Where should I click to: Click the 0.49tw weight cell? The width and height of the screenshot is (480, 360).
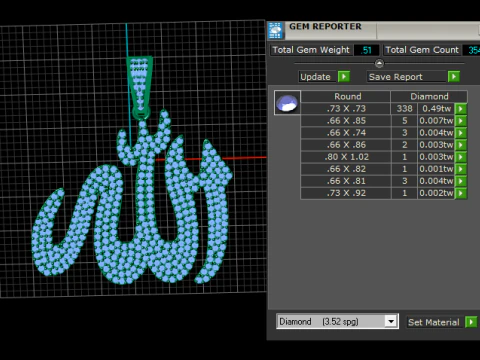click(436, 109)
